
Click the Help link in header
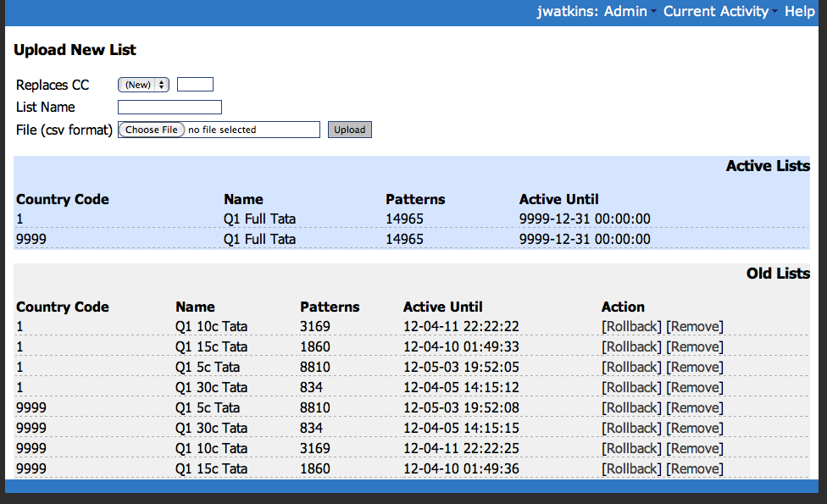[799, 11]
